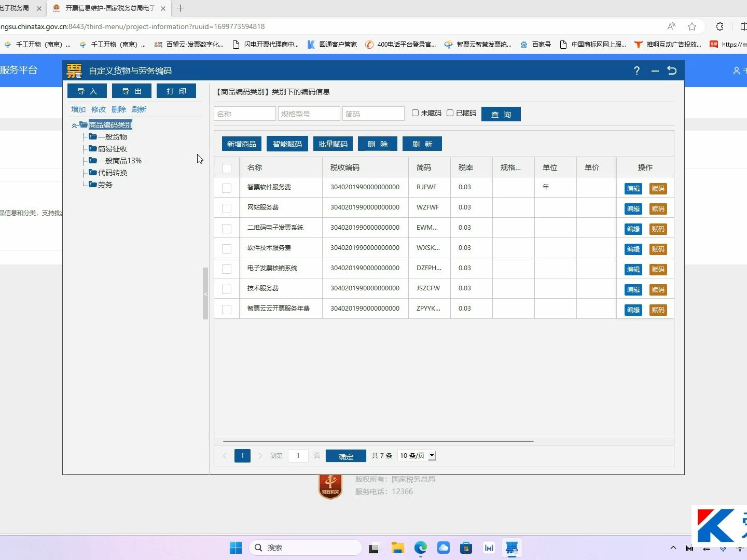Open the cloud app taskbar icon
Viewport: 747px width, 560px height.
click(444, 548)
